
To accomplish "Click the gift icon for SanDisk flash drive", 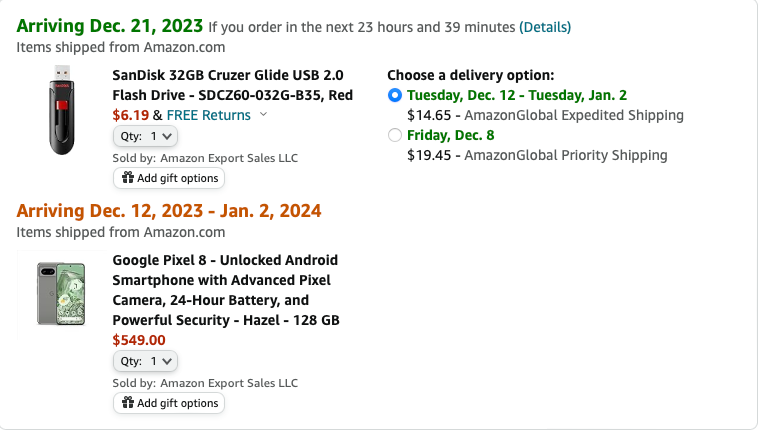I will [128, 178].
